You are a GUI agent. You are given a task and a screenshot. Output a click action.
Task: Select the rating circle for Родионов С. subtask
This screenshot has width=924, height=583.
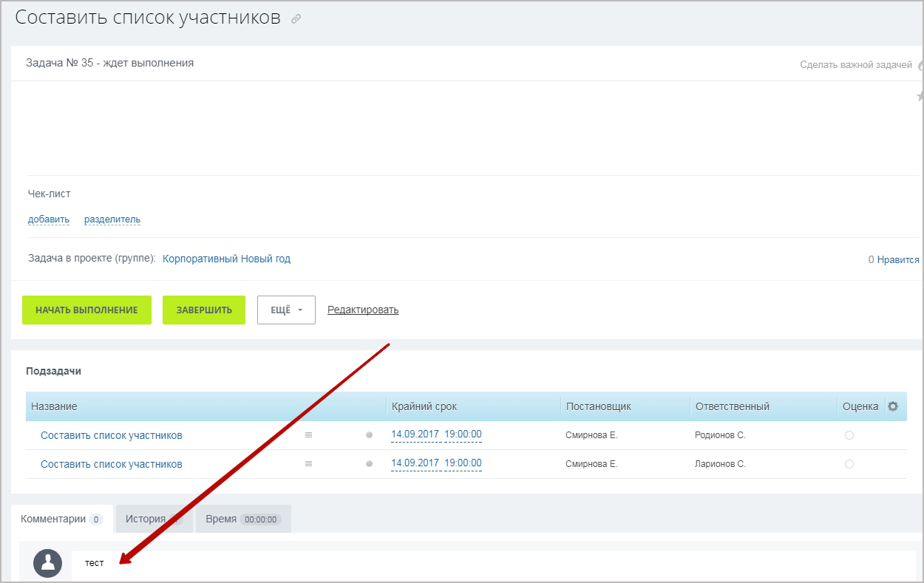click(849, 435)
